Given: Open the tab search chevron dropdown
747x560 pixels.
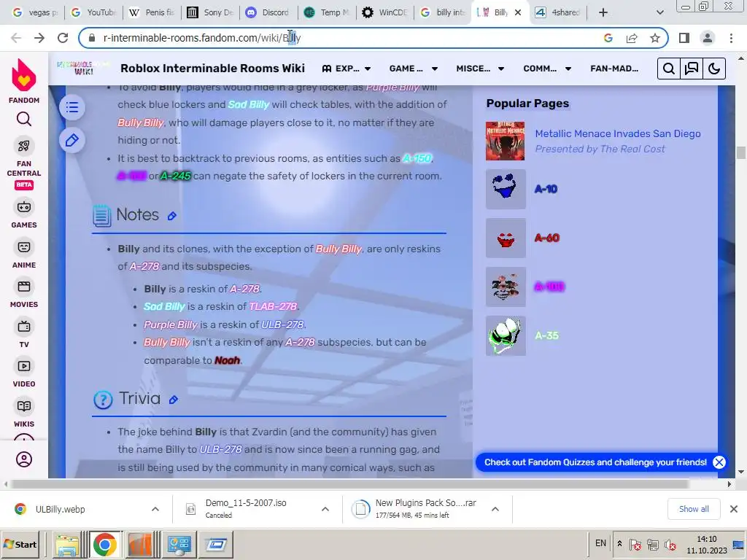Looking at the screenshot, I should [x=659, y=13].
